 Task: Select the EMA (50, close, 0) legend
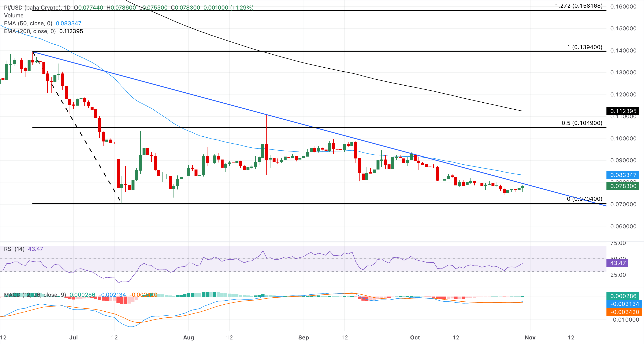coord(28,23)
